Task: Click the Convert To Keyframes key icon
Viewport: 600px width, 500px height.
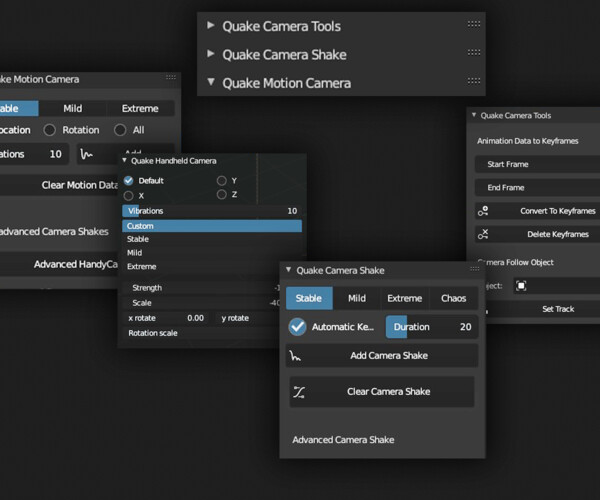Action: tap(483, 211)
